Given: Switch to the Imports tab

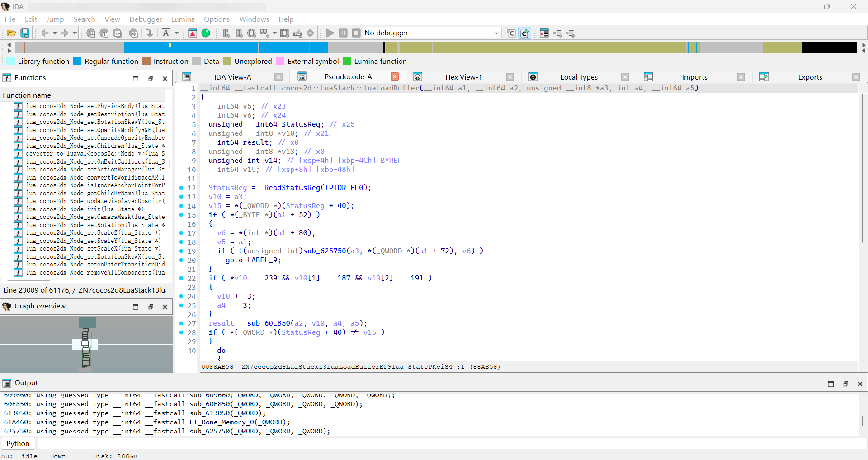Looking at the screenshot, I should pyautogui.click(x=694, y=77).
